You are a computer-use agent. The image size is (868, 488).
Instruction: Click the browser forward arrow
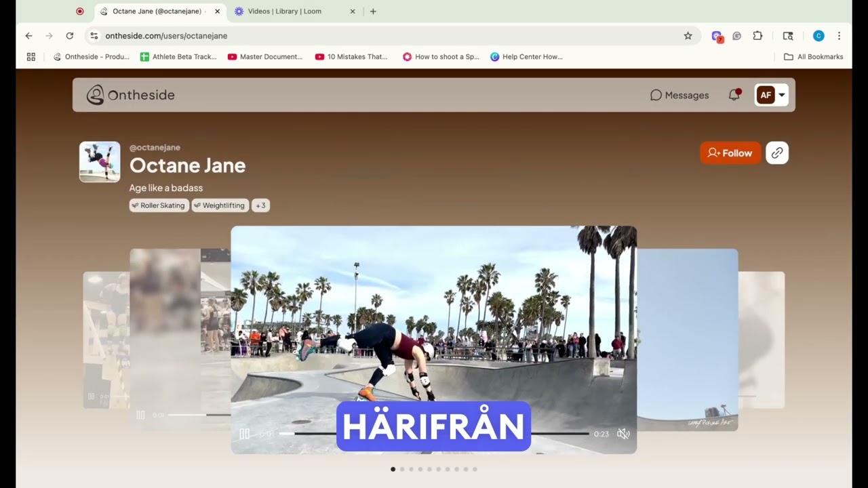(x=49, y=36)
